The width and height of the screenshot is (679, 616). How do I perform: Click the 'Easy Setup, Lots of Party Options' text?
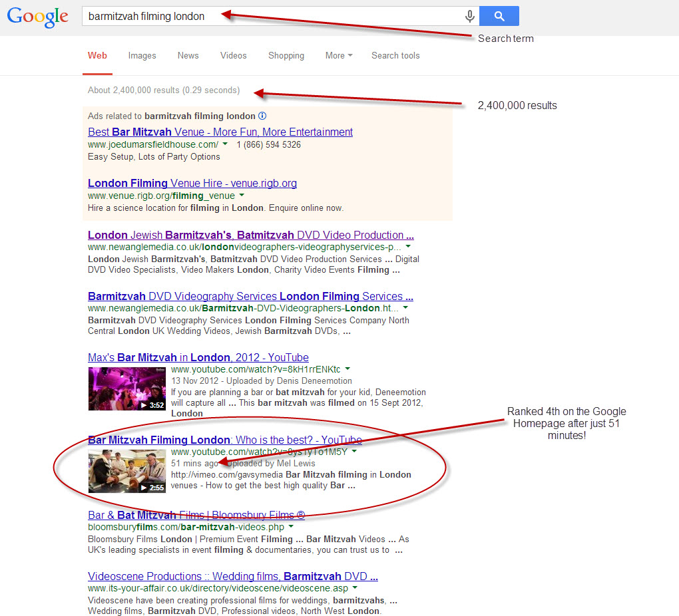coord(154,157)
